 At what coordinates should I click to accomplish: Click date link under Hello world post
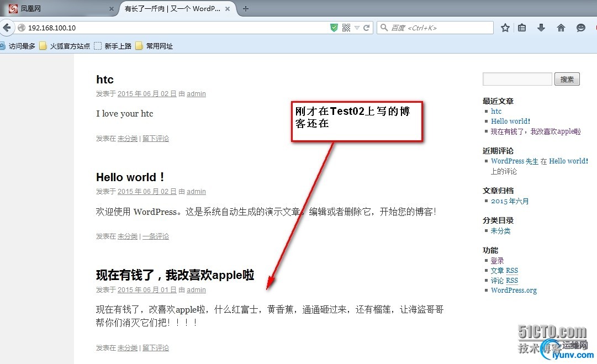click(x=147, y=192)
